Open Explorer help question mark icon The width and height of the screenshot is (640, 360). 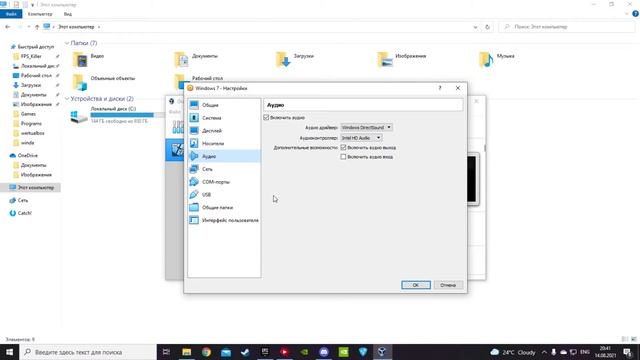[635, 14]
